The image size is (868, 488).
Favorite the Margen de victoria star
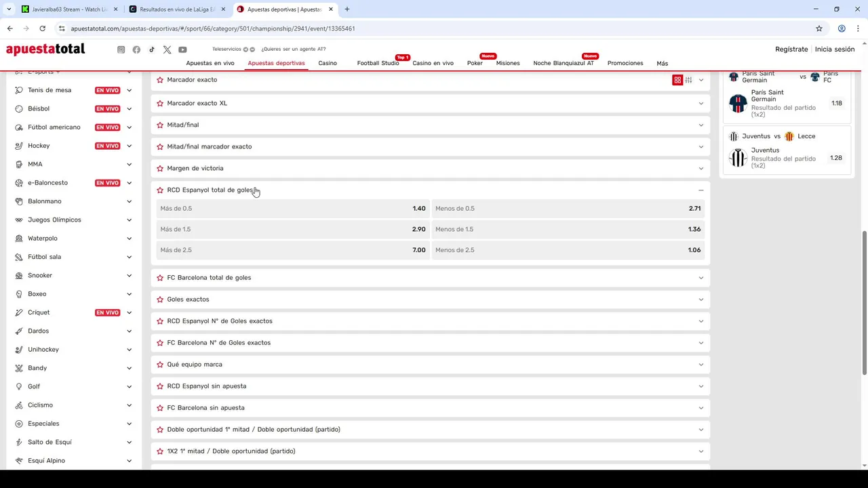click(160, 168)
